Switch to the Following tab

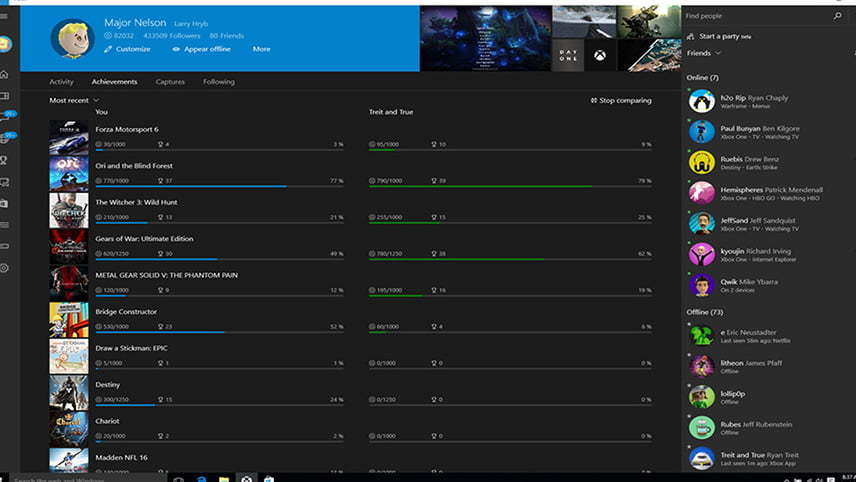point(218,82)
